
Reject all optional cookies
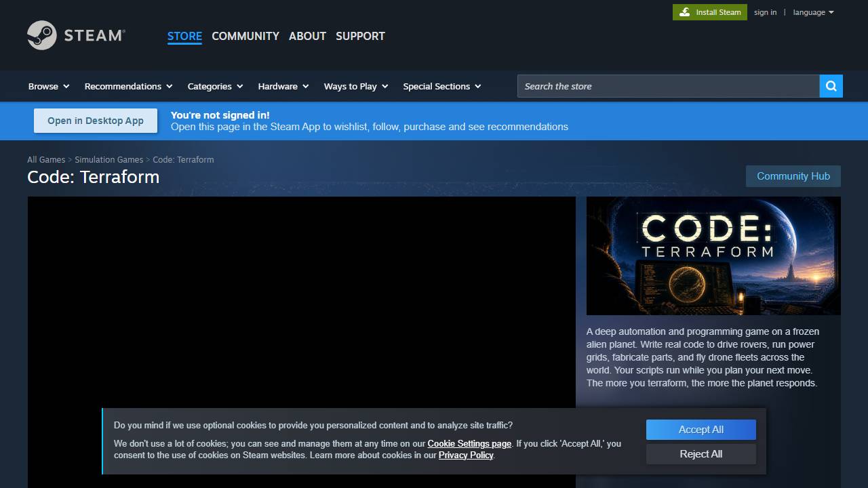701,454
